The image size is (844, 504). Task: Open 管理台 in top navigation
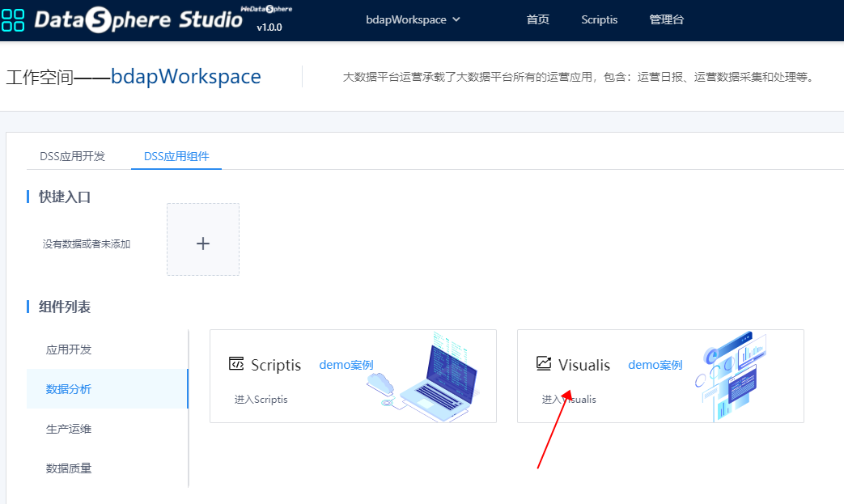tap(666, 19)
